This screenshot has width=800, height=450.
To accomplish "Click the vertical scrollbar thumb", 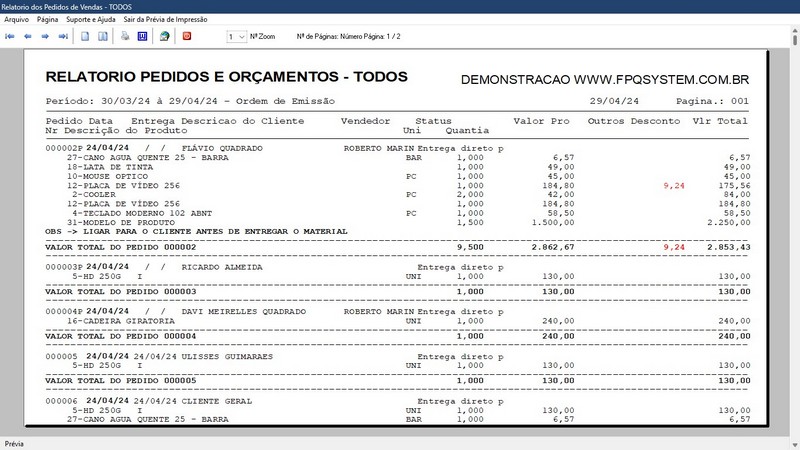I will (795, 40).
